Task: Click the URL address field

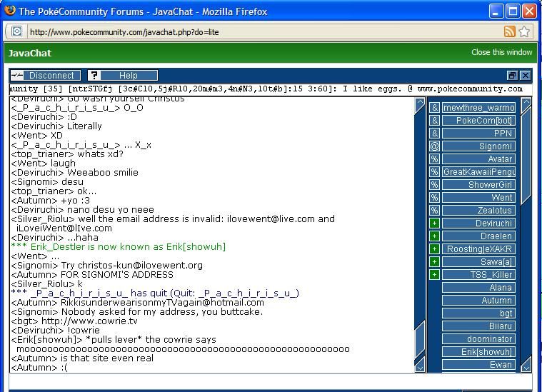Action: pos(264,32)
